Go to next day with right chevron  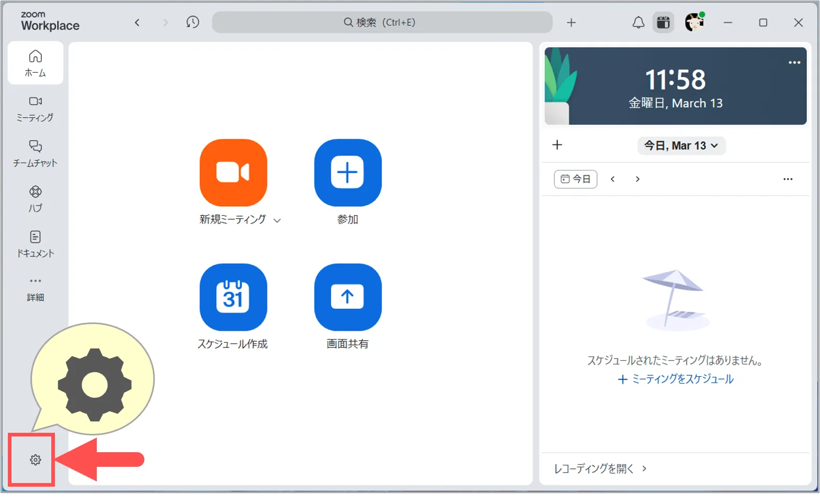(x=637, y=179)
